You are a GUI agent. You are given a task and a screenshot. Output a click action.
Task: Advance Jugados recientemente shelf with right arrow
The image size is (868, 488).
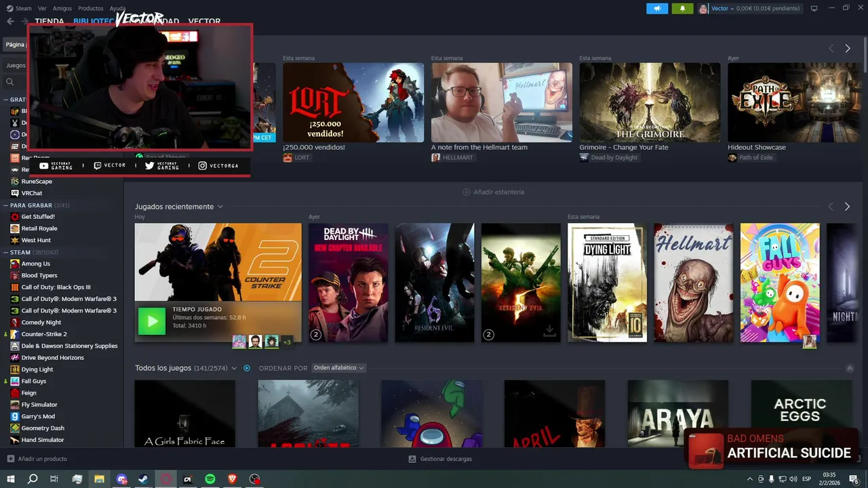847,206
